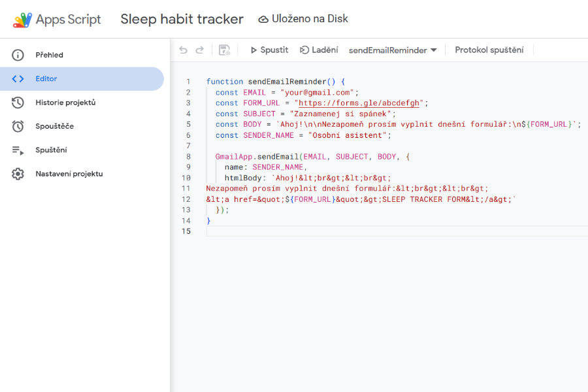
Task: Start debugging with Ladění
Action: [x=318, y=50]
